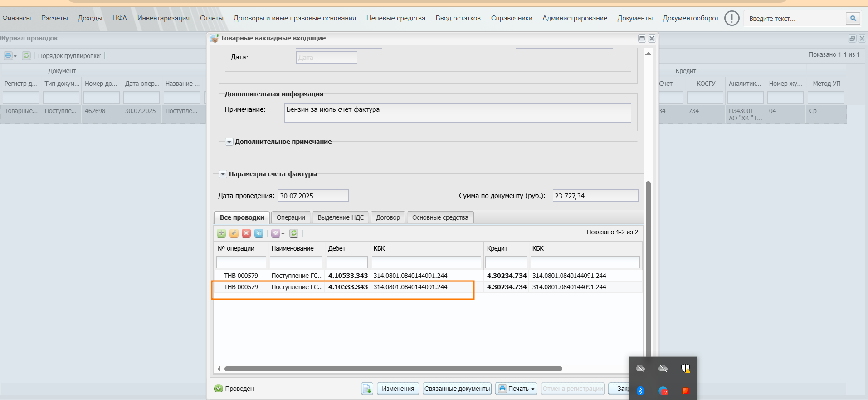Edit the selected posting with the orange pencil icon
Image resolution: width=868 pixels, height=400 pixels.
(x=234, y=233)
